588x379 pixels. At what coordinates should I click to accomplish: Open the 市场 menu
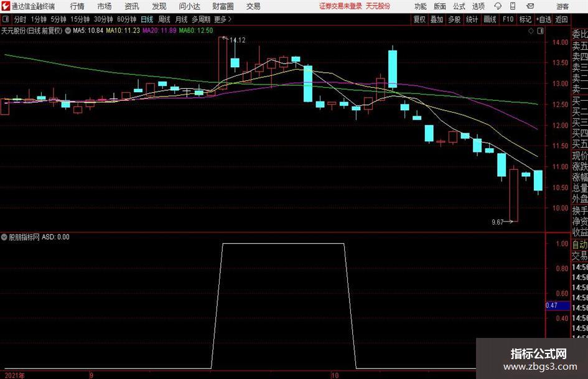pos(105,6)
